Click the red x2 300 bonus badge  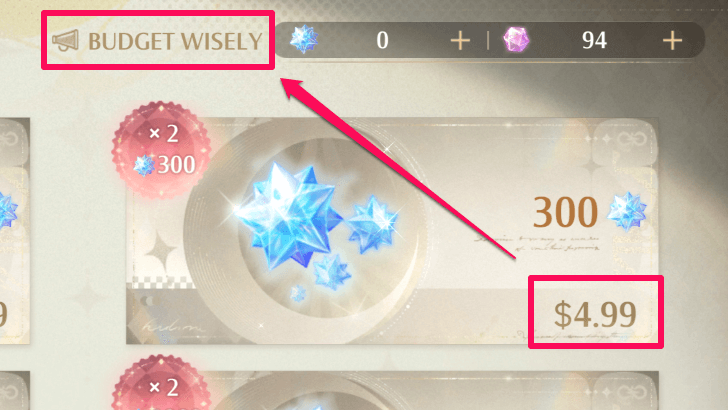(162, 150)
